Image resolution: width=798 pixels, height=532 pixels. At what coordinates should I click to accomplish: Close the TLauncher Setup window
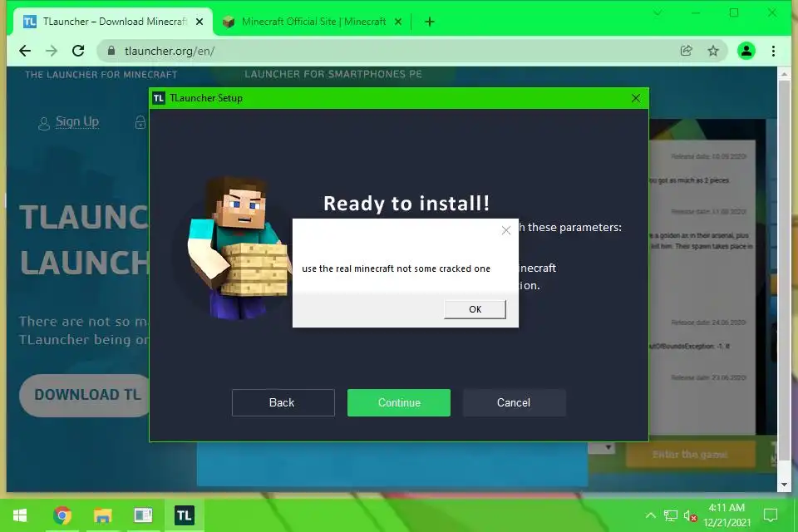tap(636, 98)
